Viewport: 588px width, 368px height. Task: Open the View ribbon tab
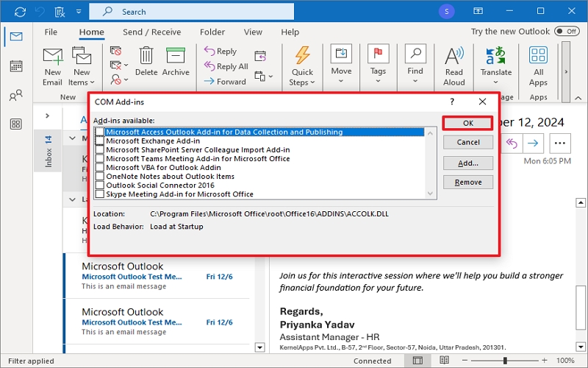(x=253, y=32)
